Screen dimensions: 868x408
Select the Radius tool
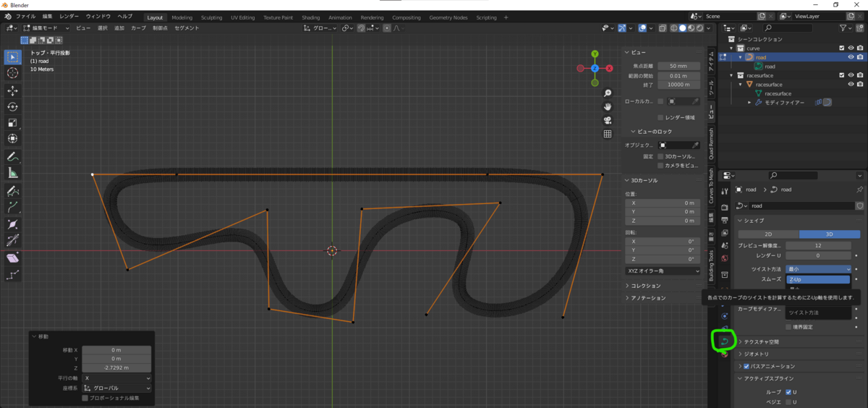(x=12, y=224)
